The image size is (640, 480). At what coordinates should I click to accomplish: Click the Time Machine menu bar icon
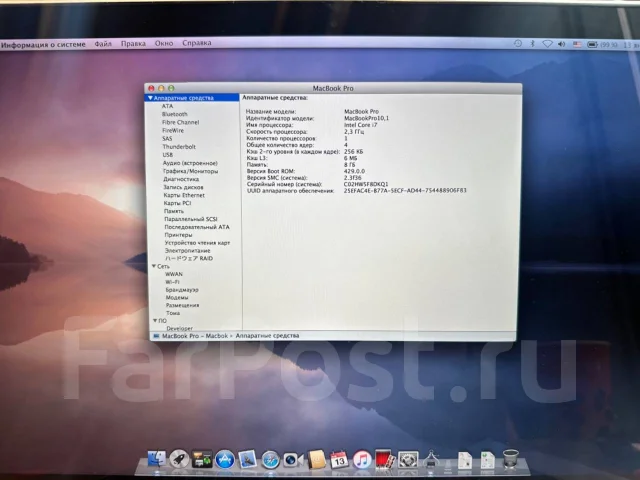[518, 44]
